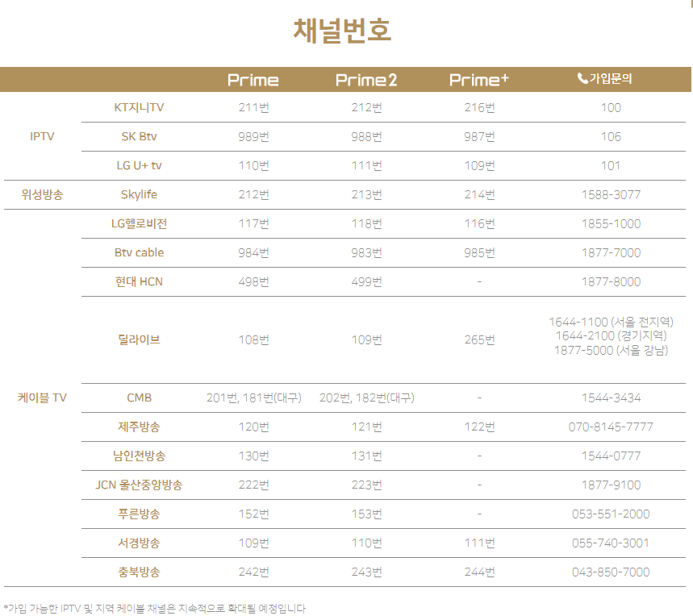Image resolution: width=693 pixels, height=616 pixels.
Task: Click 딜라이브 Prime channel 108번
Action: [253, 340]
